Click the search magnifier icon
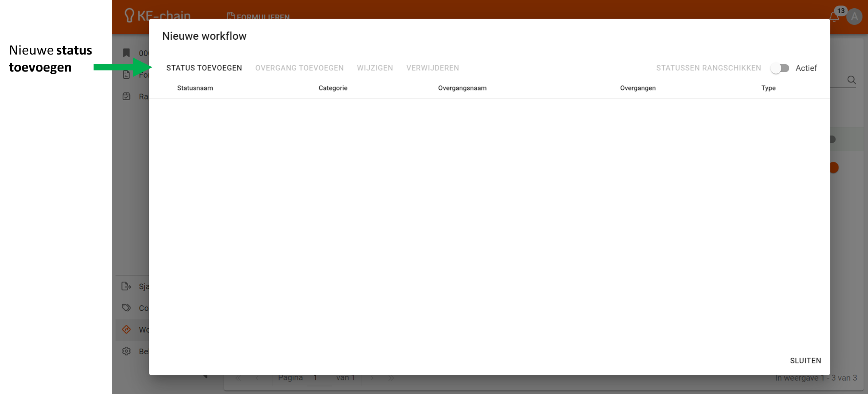Image resolution: width=868 pixels, height=394 pixels. (851, 80)
